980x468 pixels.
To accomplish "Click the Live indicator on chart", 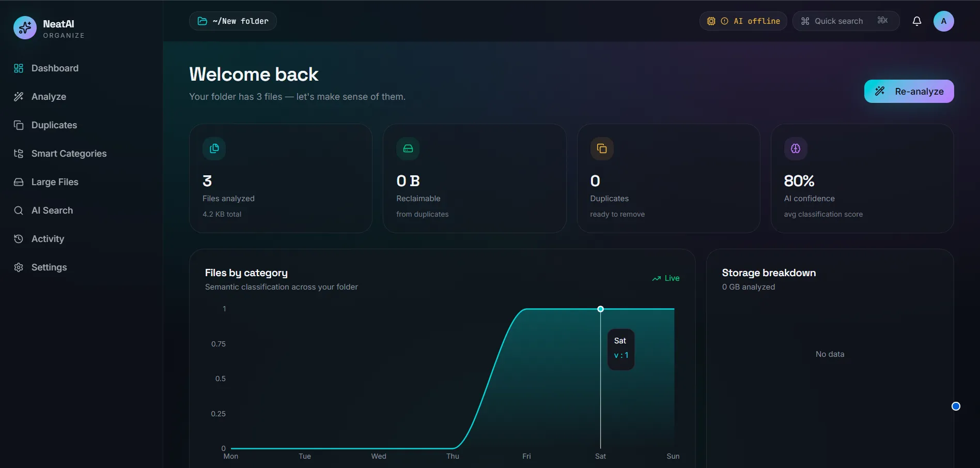I will pos(665,278).
